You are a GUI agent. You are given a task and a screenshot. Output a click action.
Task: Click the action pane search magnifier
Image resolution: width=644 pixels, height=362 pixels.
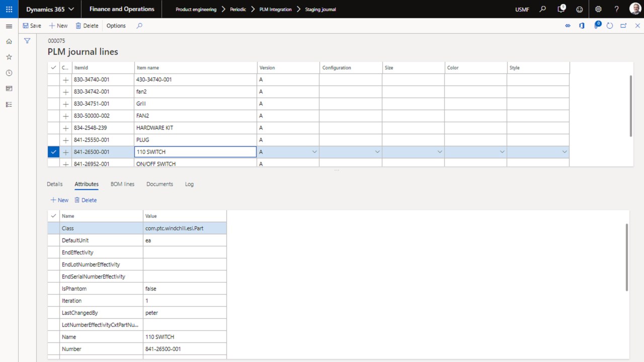point(139,26)
